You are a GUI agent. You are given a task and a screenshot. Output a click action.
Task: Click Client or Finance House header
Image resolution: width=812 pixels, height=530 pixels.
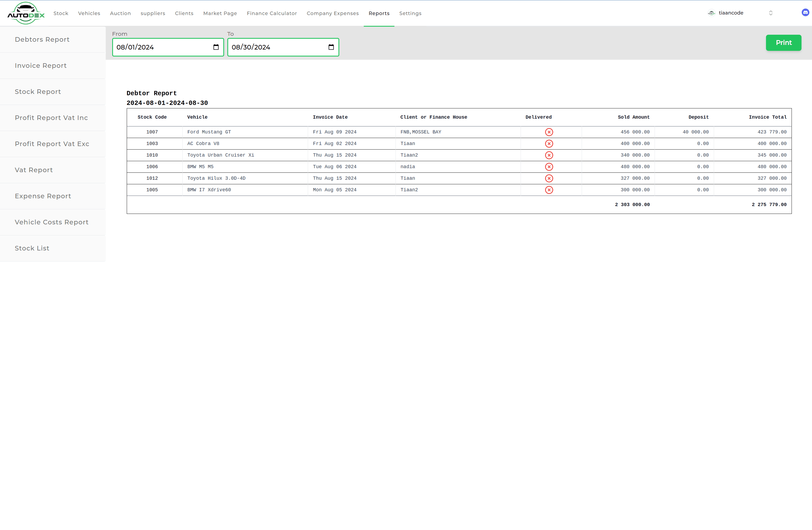pos(434,117)
